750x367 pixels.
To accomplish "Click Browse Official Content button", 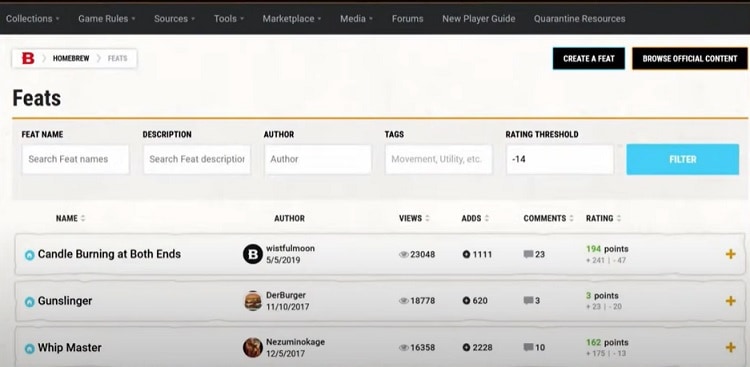I will pos(690,58).
